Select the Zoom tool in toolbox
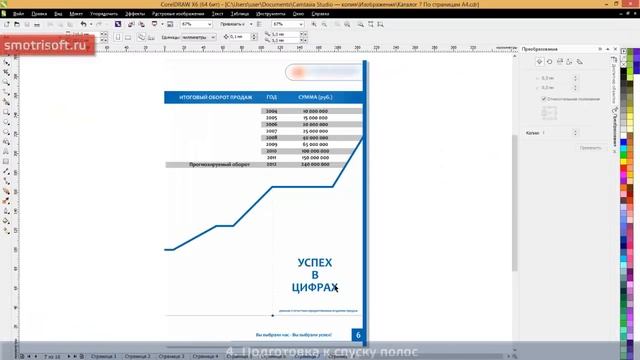 (x=6, y=82)
